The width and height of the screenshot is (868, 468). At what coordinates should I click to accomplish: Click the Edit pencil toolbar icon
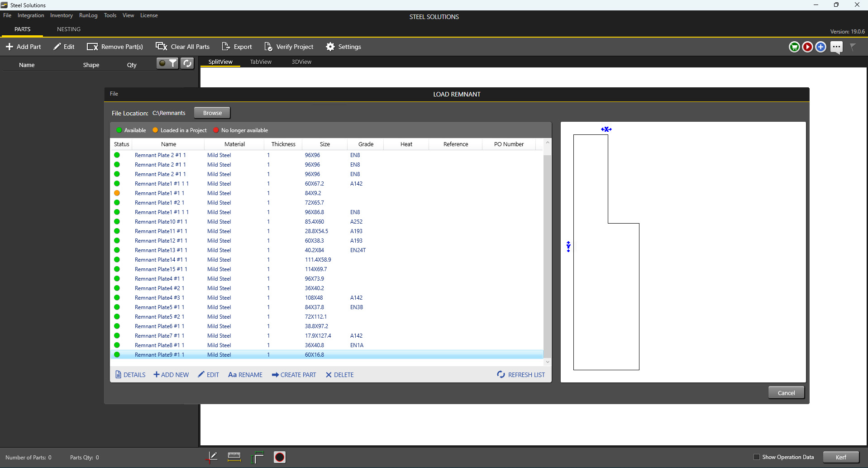[x=57, y=47]
